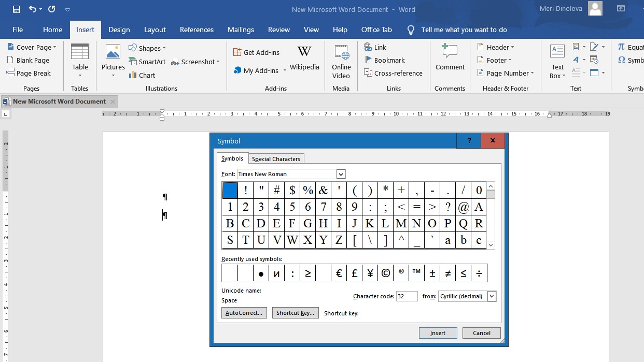Viewport: 644px width, 362px height.
Task: Insert a SmartArt graphic
Action: (x=147, y=62)
